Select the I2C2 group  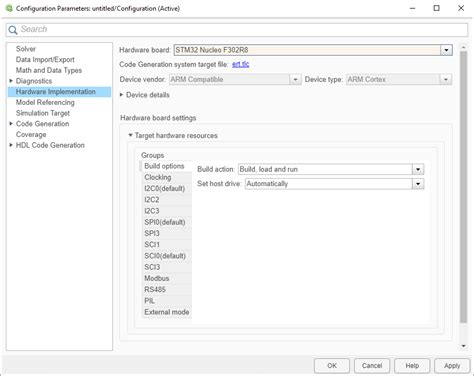click(167, 200)
